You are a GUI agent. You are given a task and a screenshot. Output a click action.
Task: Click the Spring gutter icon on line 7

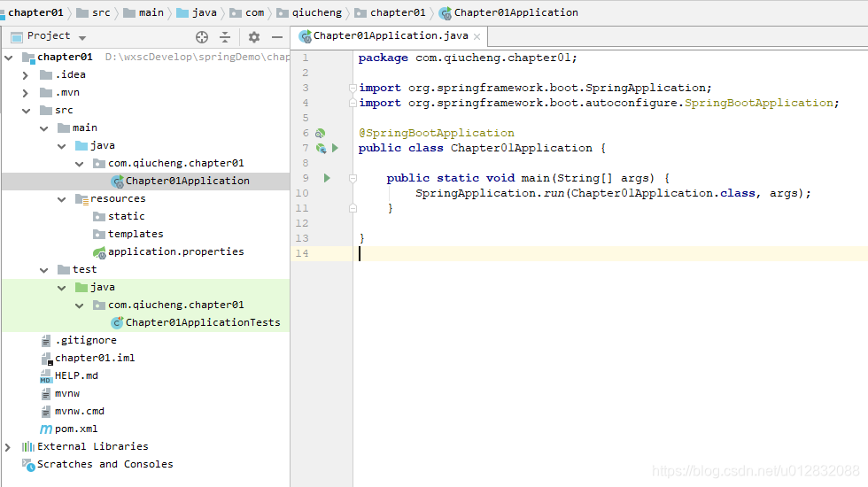[x=321, y=149]
